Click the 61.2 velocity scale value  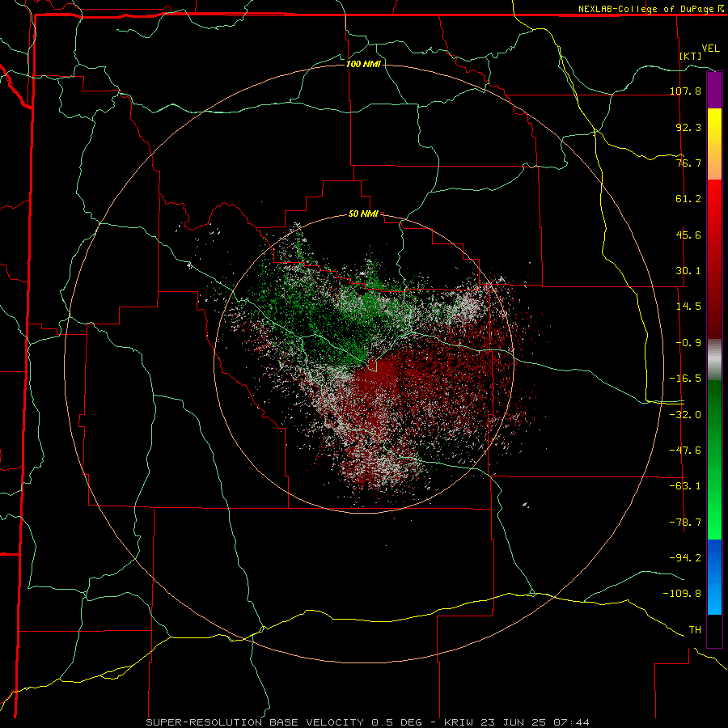(x=688, y=199)
